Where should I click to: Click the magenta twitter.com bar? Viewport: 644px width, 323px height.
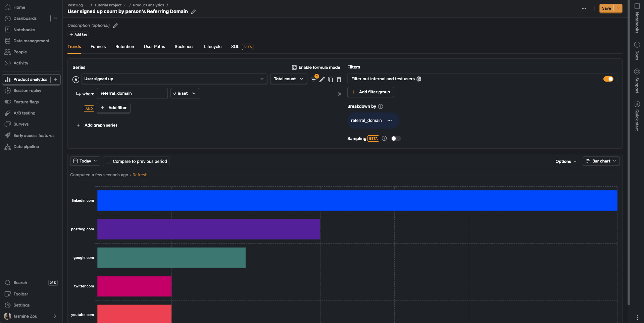click(134, 286)
